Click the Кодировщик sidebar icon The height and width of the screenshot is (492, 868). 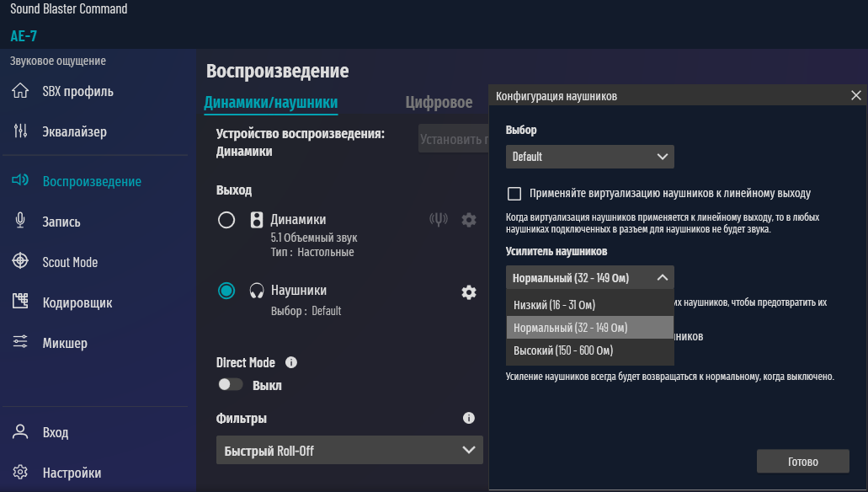[x=21, y=302]
